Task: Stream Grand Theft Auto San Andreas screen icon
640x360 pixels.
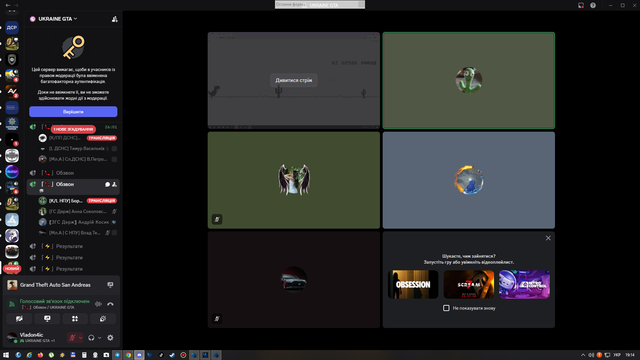Action: click(110, 285)
